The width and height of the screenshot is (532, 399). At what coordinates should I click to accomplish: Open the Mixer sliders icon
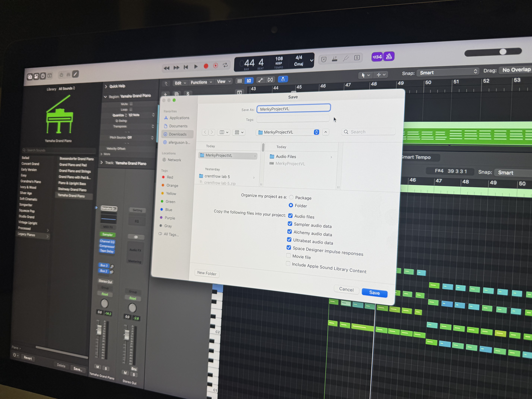(69, 75)
